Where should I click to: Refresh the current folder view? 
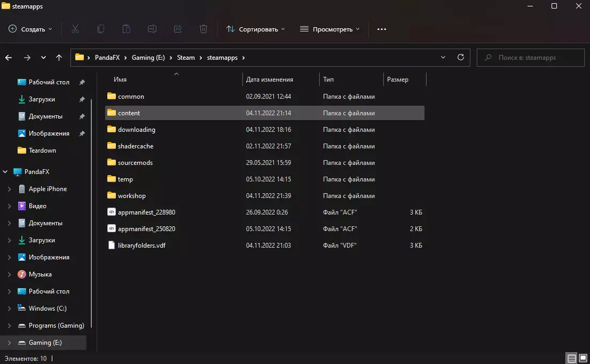pos(461,57)
